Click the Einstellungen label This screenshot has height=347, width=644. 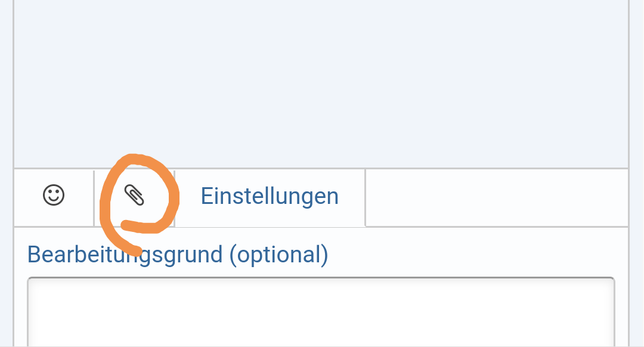270,196
